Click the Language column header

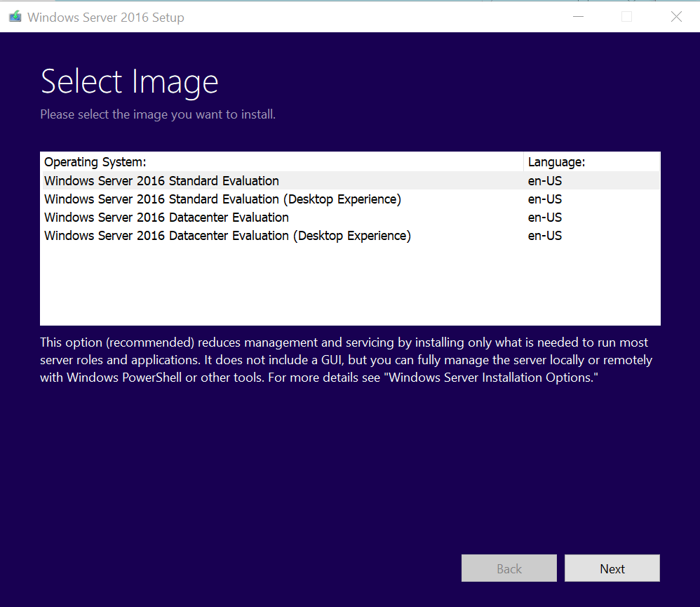(591, 161)
